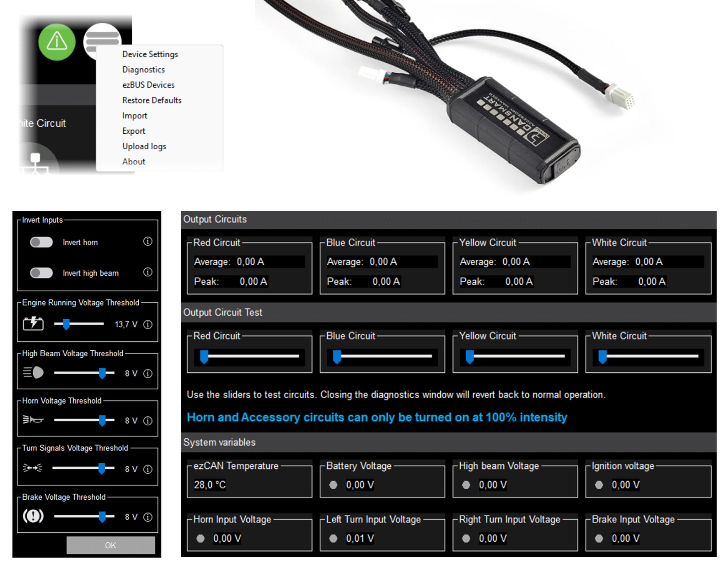This screenshot has width=728, height=569.
Task: Click the 8 V Brake Voltage Threshold value
Action: coord(131,517)
